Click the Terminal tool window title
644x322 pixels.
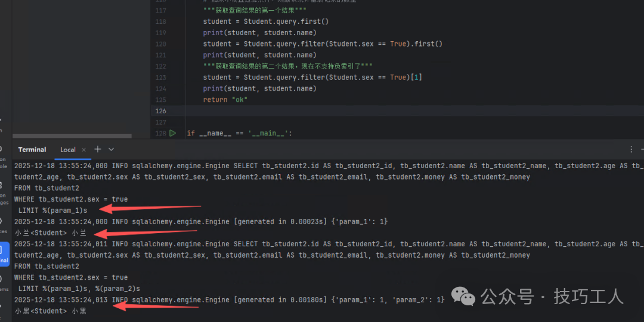pos(32,150)
